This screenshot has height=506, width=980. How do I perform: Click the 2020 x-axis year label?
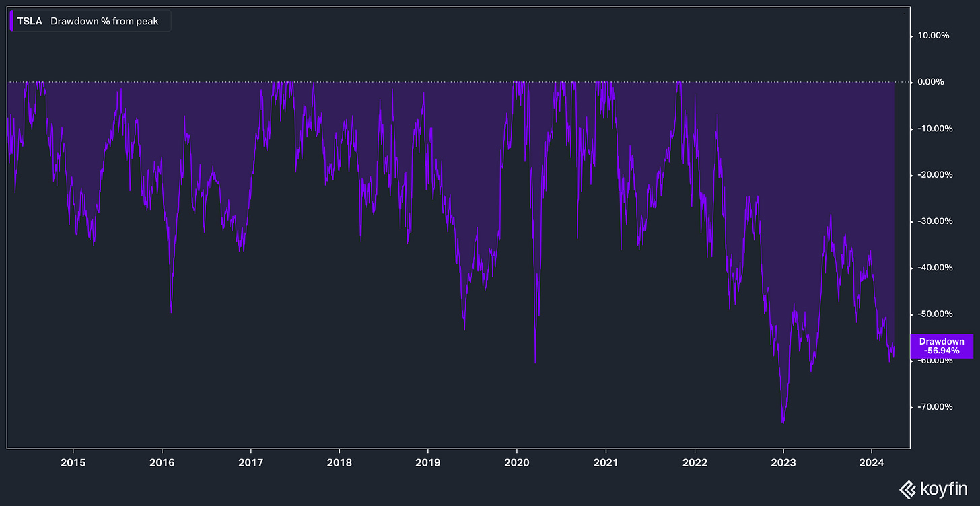coord(516,462)
